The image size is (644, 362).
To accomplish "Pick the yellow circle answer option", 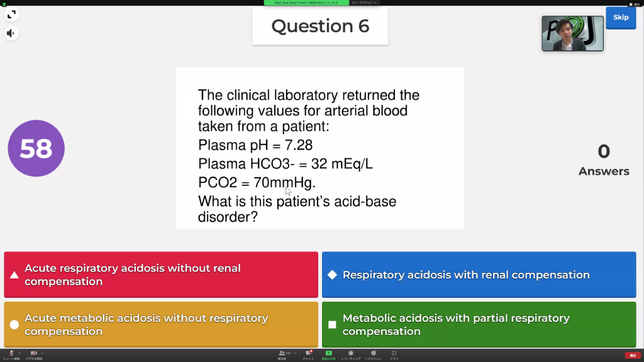I will [x=161, y=324].
